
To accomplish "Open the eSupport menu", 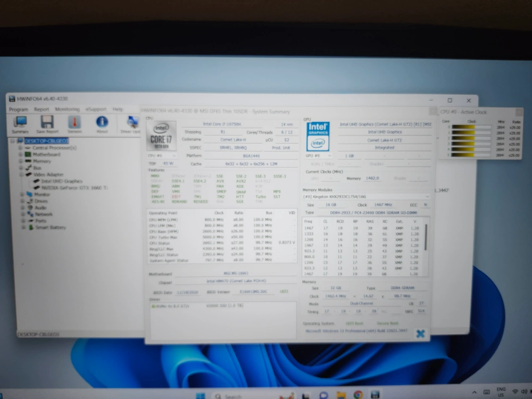I will click(96, 109).
